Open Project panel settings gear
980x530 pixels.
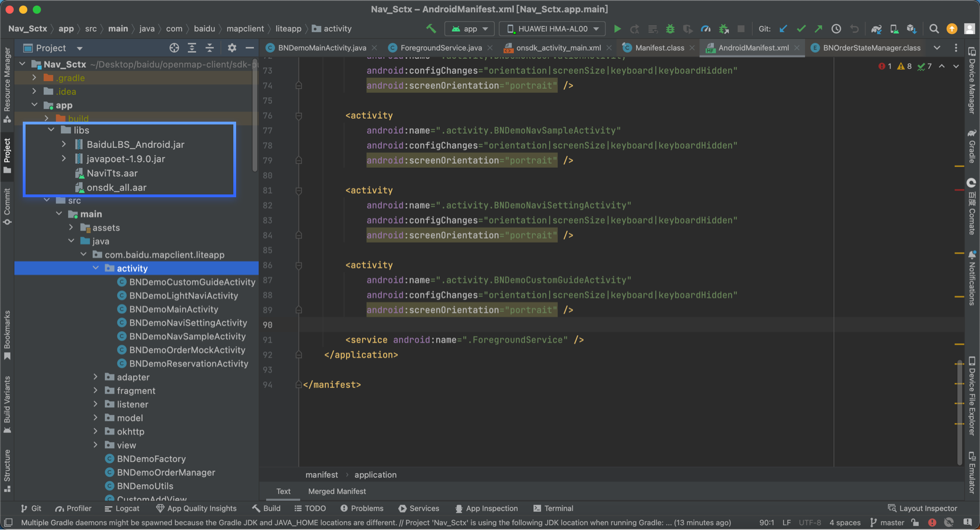click(232, 48)
